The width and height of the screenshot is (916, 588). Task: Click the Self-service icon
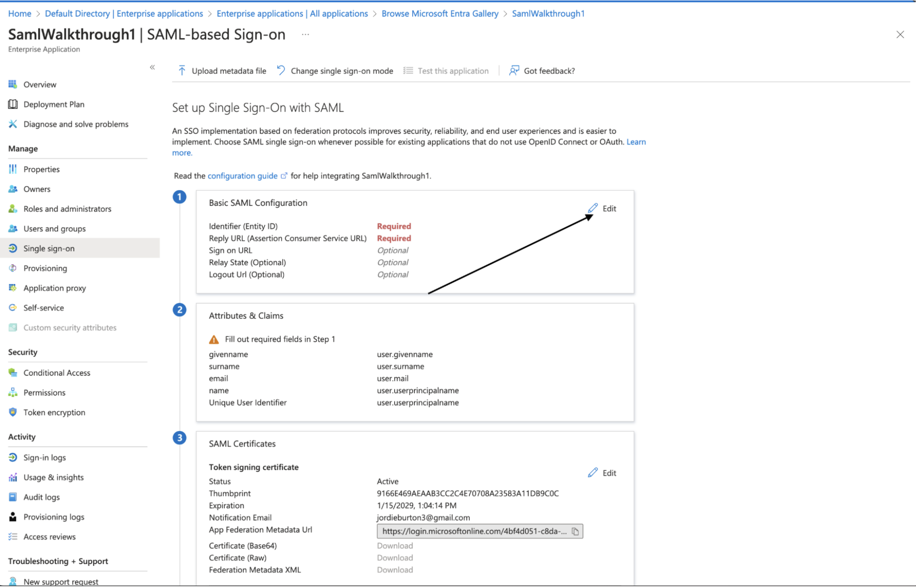(x=13, y=308)
